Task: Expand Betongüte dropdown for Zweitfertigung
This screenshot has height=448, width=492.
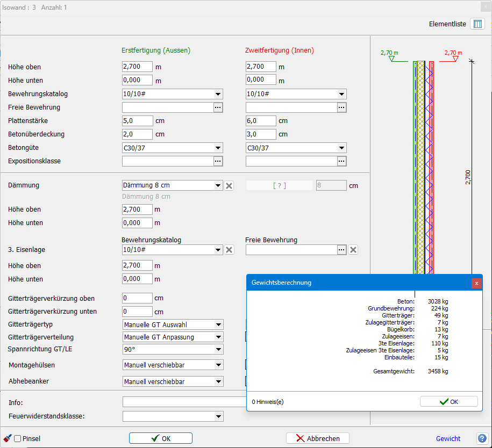Action: [x=341, y=148]
